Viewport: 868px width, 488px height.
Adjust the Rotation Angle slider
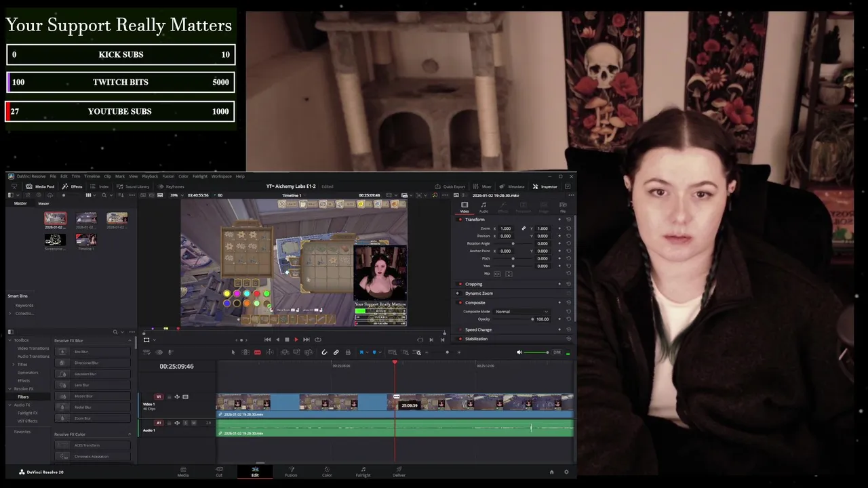tap(513, 243)
